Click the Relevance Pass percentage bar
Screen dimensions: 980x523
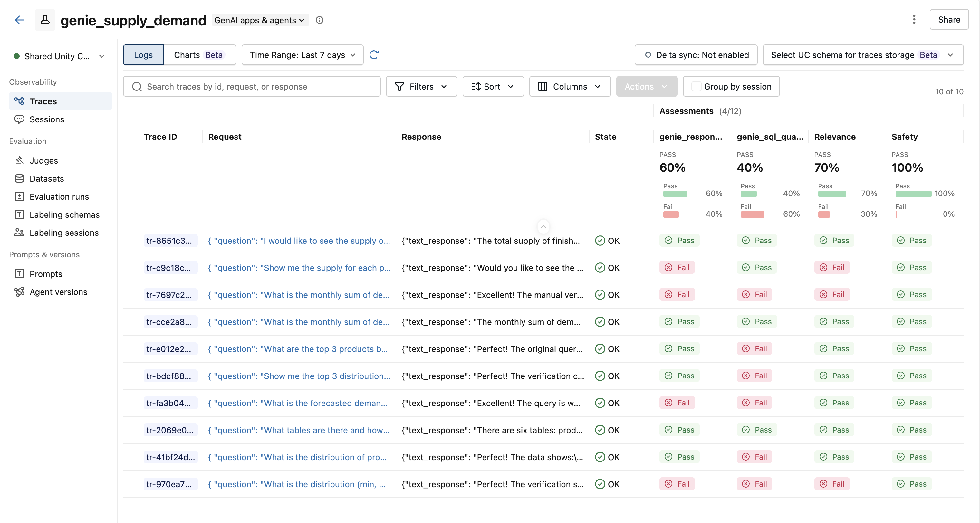coord(831,193)
